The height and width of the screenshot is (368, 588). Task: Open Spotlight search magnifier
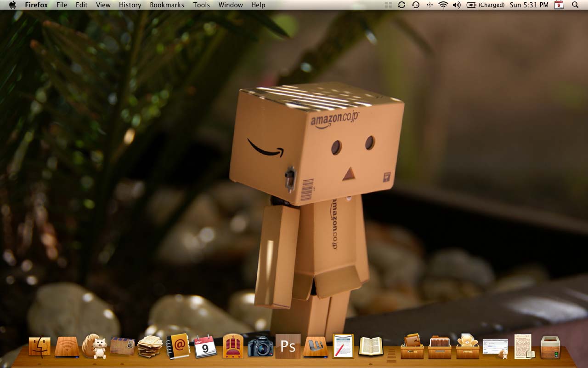pyautogui.click(x=575, y=5)
